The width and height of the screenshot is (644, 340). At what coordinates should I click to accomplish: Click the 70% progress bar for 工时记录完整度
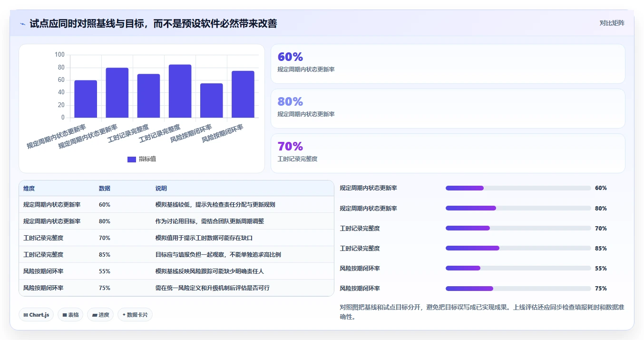518,228
